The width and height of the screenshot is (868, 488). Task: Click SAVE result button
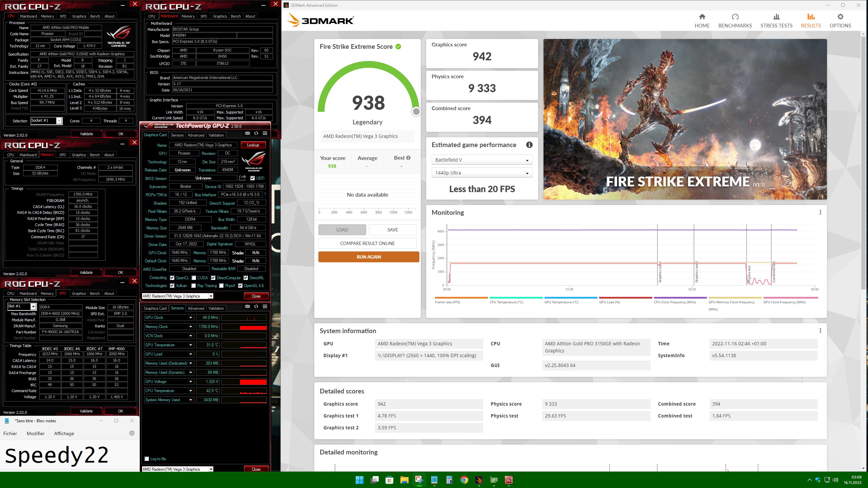(x=393, y=230)
